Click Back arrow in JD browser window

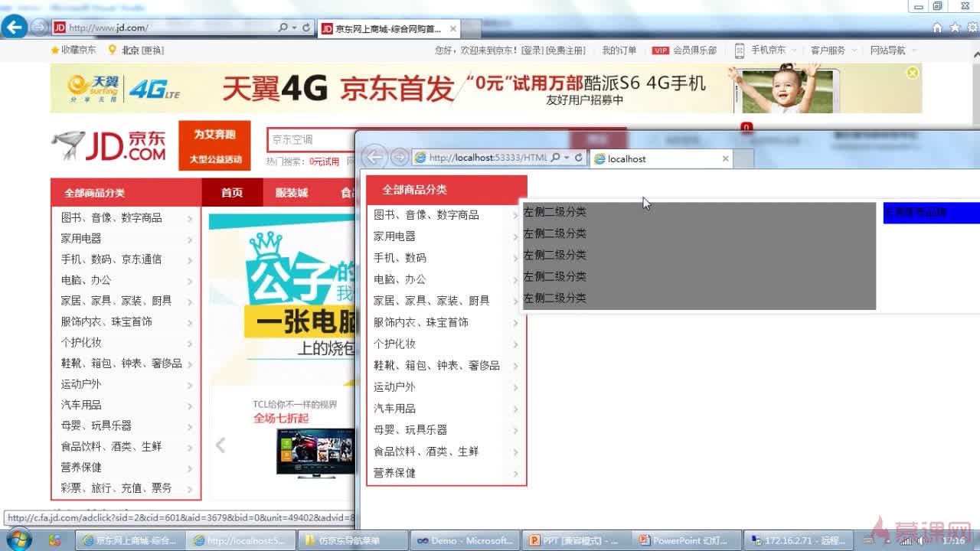click(x=13, y=28)
